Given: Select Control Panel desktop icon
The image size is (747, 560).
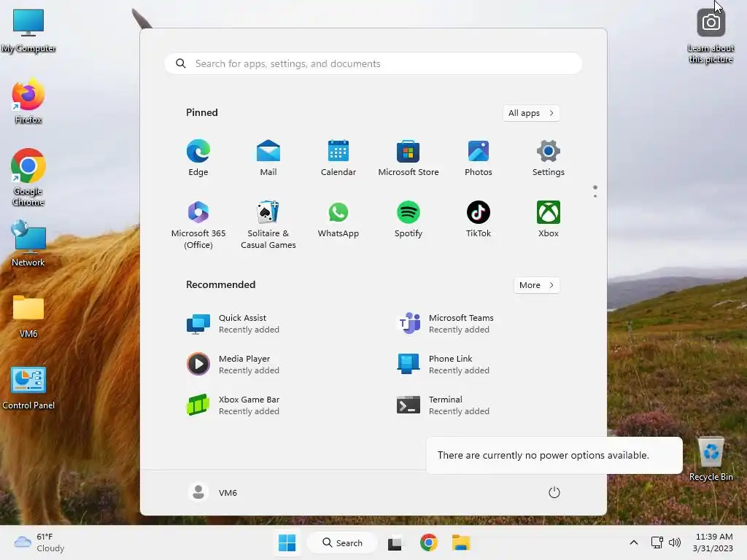Looking at the screenshot, I should (x=28, y=387).
